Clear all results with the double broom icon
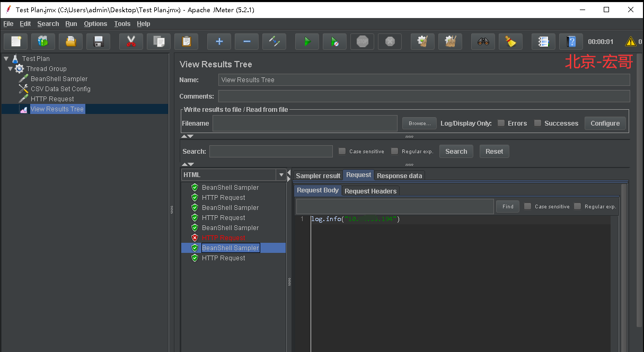The height and width of the screenshot is (352, 644). pyautogui.click(x=451, y=41)
